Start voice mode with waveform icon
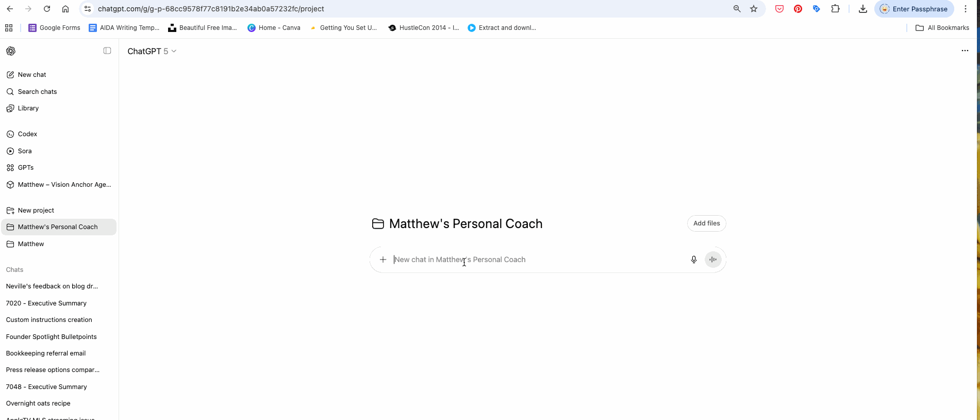Image resolution: width=980 pixels, height=420 pixels. [713, 260]
